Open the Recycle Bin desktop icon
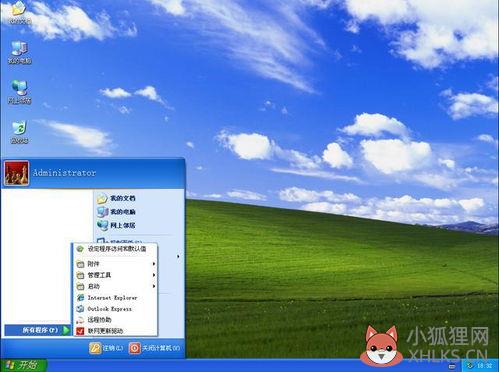Screen dimensions: 499x372 point(19,132)
